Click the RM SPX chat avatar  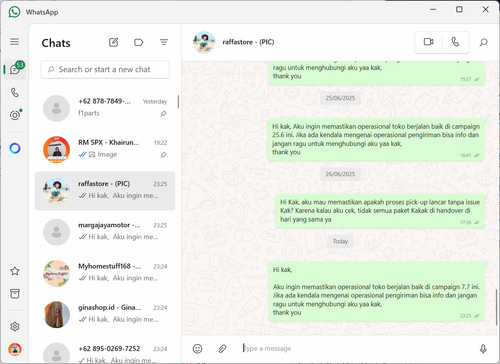pos(57,150)
